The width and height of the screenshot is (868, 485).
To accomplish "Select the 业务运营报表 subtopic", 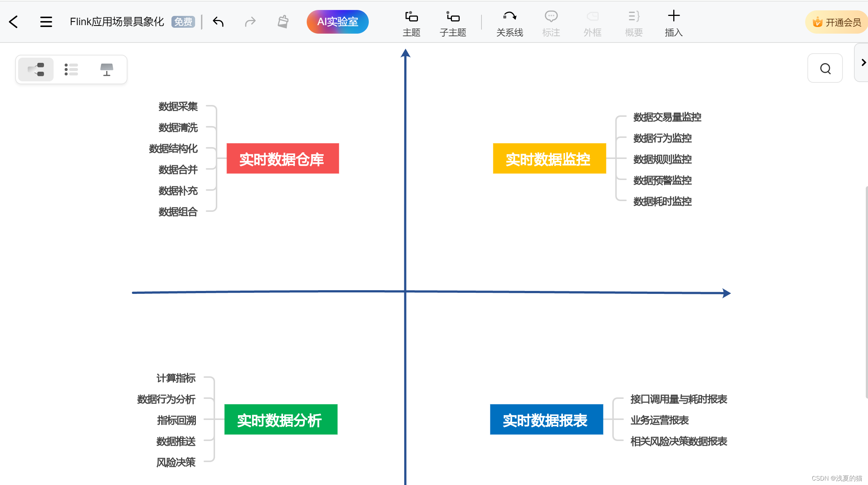I will [660, 420].
